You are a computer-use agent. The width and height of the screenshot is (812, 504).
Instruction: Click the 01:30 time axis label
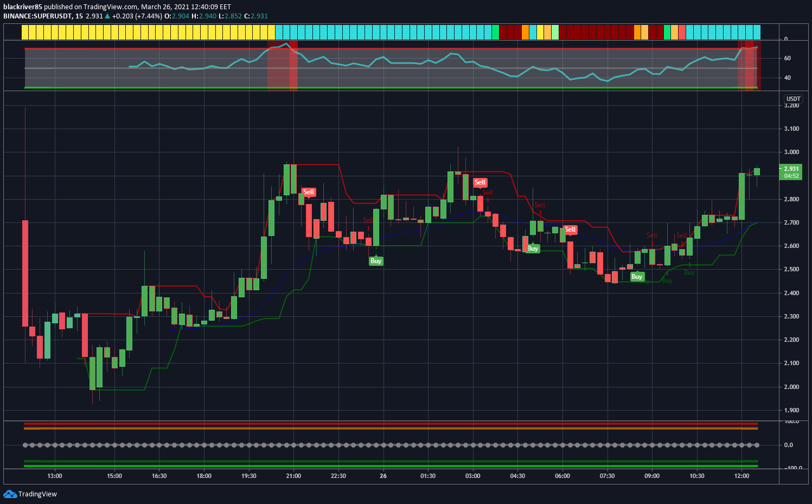point(428,476)
